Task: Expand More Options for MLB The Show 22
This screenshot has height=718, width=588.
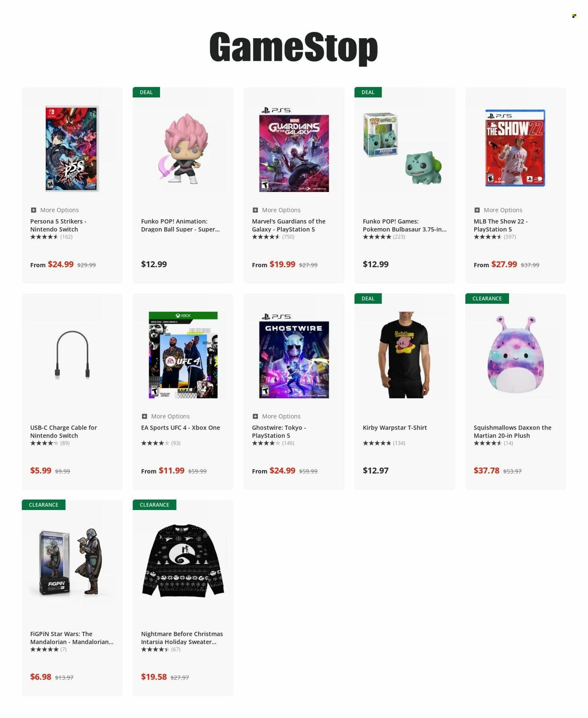Action: (x=498, y=210)
